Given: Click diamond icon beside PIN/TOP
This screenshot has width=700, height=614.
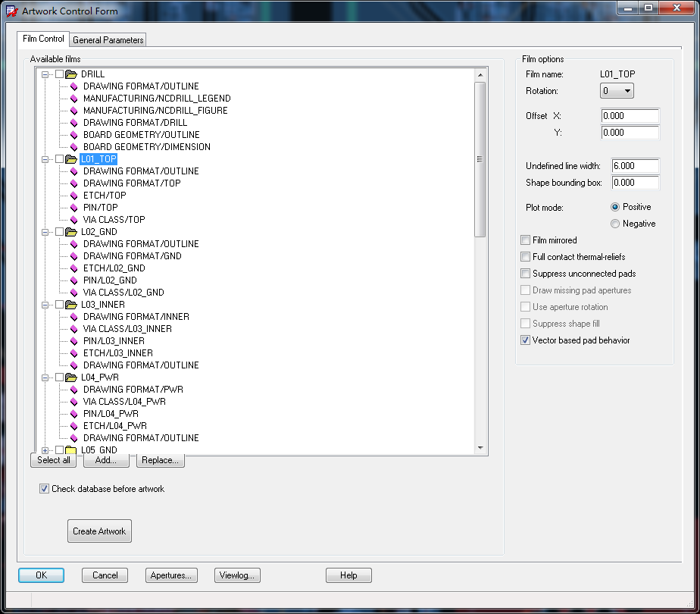Looking at the screenshot, I should coord(74,208).
